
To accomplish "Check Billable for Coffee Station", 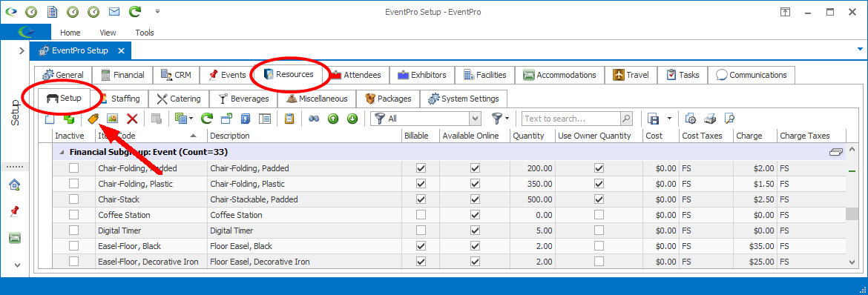I will click(x=421, y=215).
